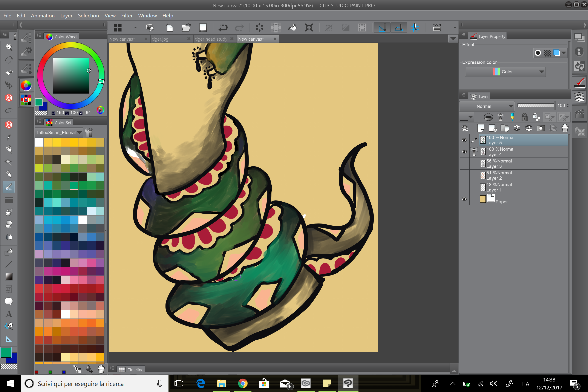Expand the Expression color dropdown
The height and width of the screenshot is (392, 588).
coord(505,72)
